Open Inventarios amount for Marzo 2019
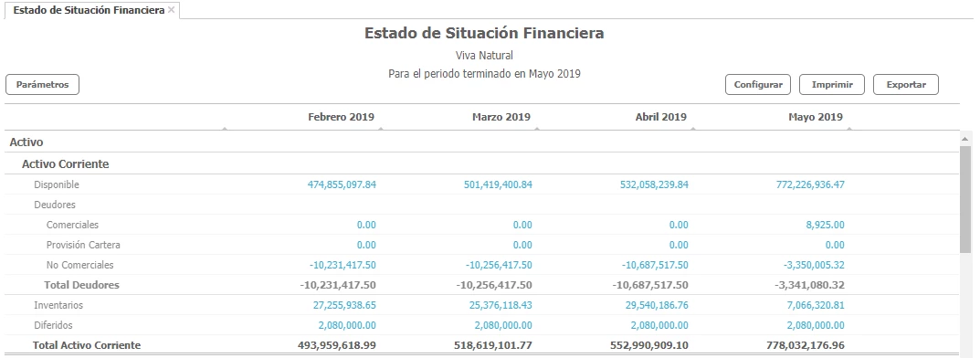 tap(503, 306)
